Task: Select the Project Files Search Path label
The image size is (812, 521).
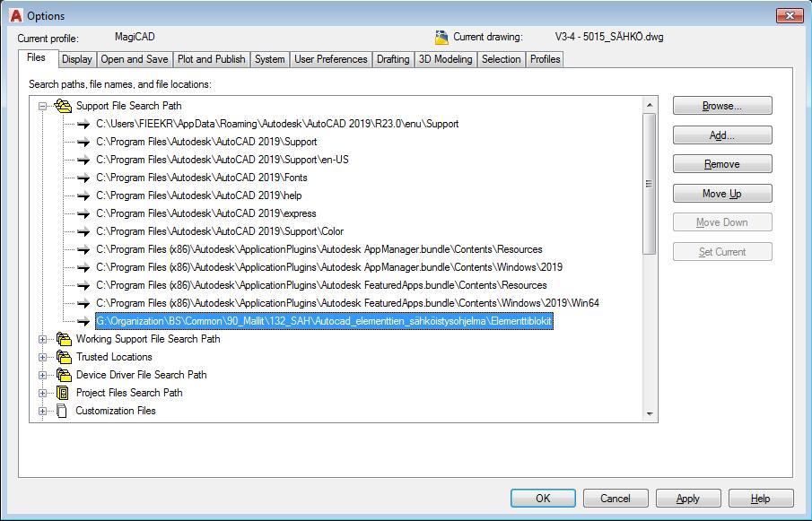Action: pos(129,393)
